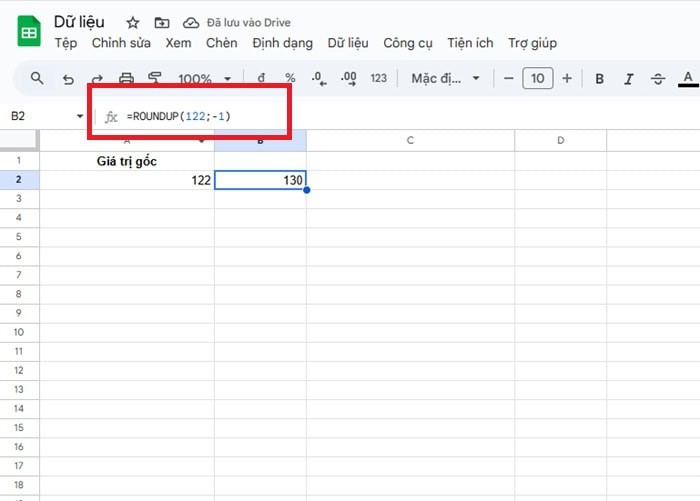Click the Đã lưu vào Drive status
This screenshot has width=700, height=501.
click(249, 23)
